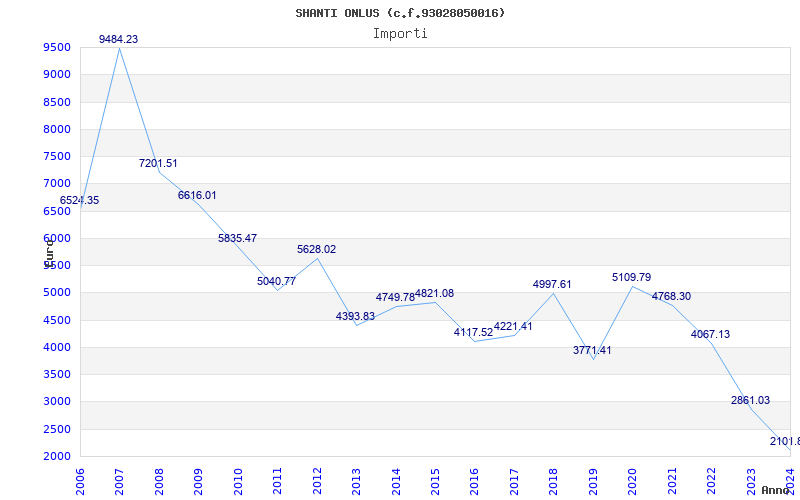Click the 2018 x-axis year

click(x=553, y=482)
